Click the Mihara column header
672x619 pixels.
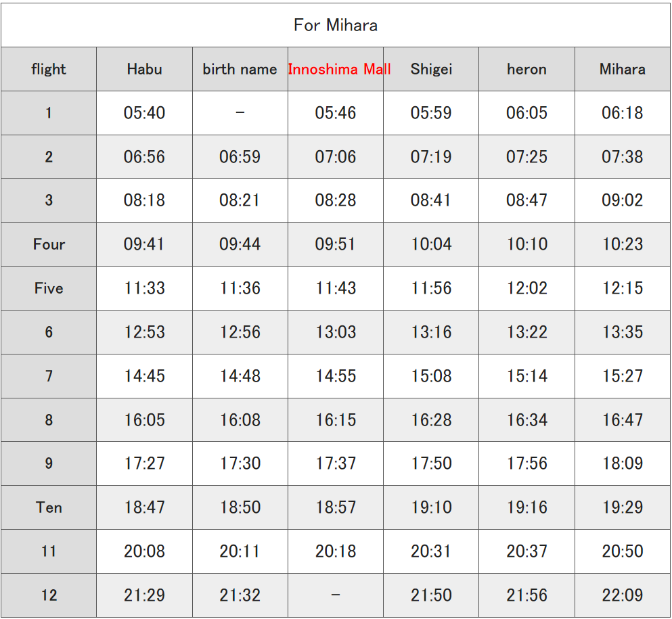623,69
